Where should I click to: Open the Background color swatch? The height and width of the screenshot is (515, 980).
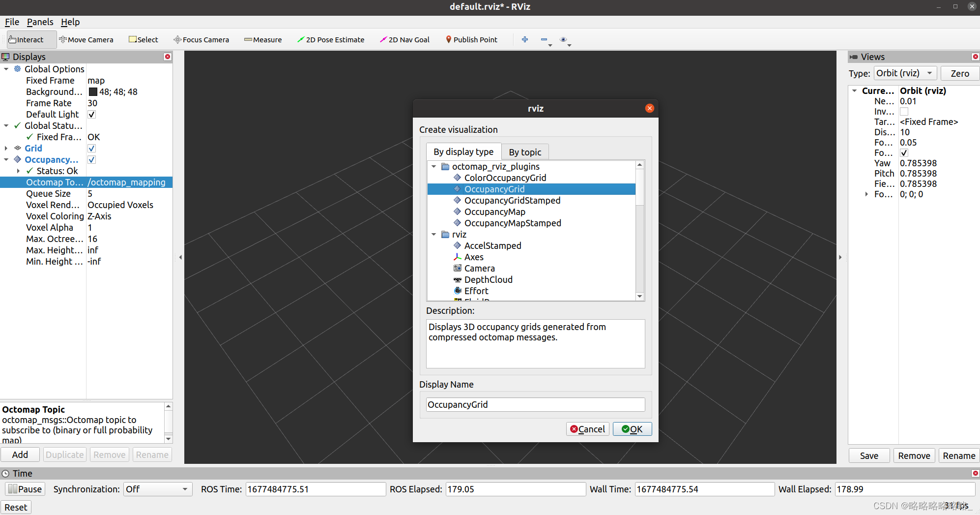coord(93,91)
